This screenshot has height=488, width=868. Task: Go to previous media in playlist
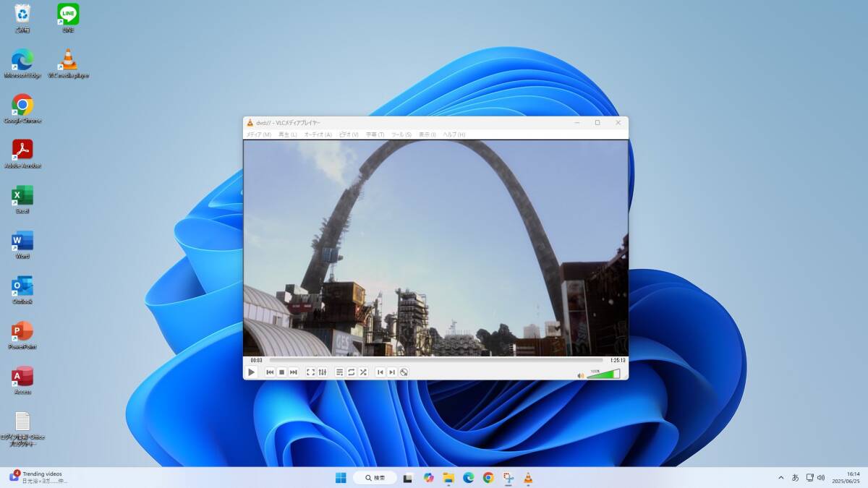pyautogui.click(x=270, y=372)
